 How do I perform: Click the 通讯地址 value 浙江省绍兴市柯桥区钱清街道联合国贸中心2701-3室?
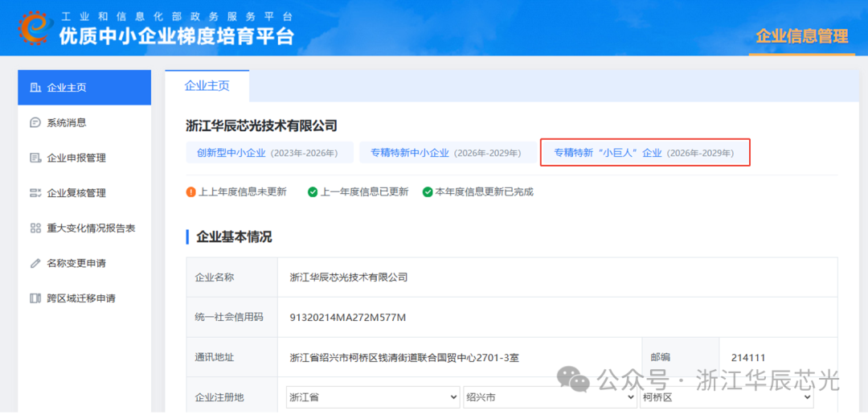point(404,358)
